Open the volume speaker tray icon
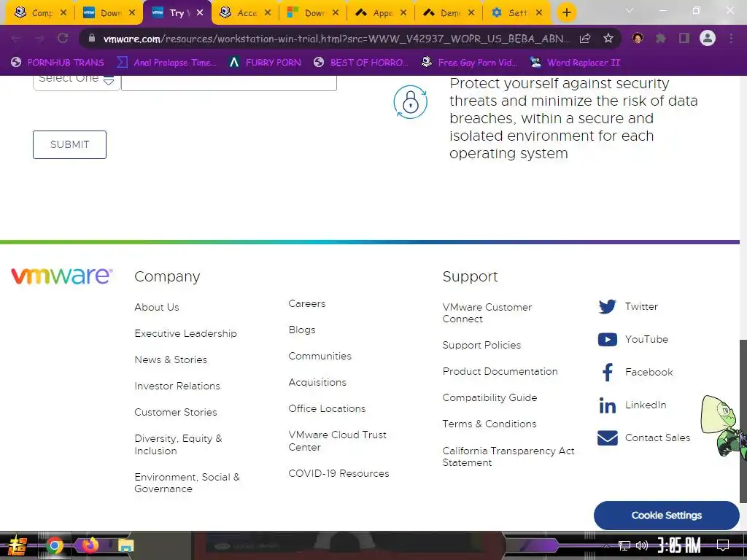This screenshot has height=560, width=747. (642, 545)
